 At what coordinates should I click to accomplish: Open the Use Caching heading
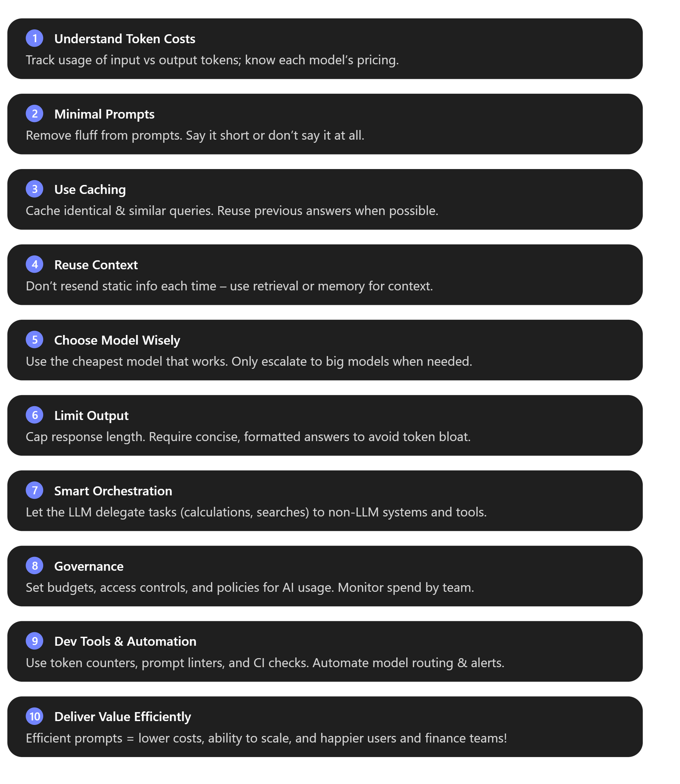(90, 189)
